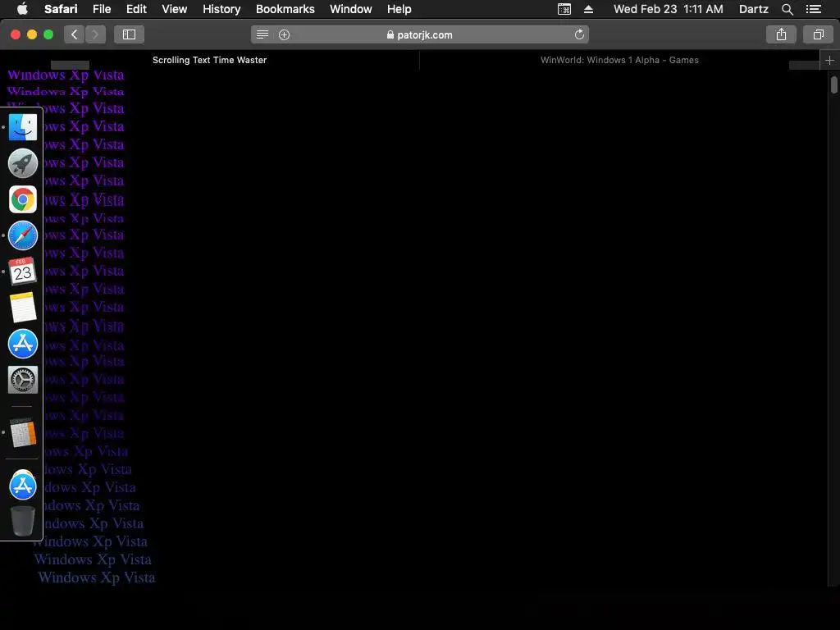This screenshot has height=630, width=840.
Task: Open upper App Store icon in dock
Action: (22, 344)
